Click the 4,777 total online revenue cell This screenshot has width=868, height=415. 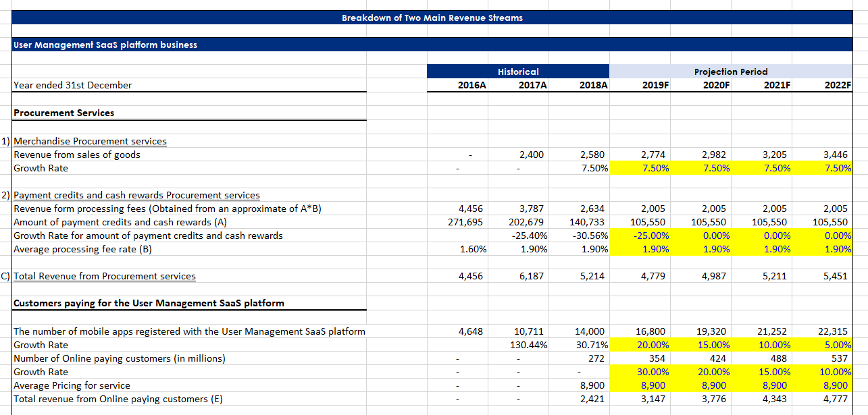pyautogui.click(x=835, y=399)
